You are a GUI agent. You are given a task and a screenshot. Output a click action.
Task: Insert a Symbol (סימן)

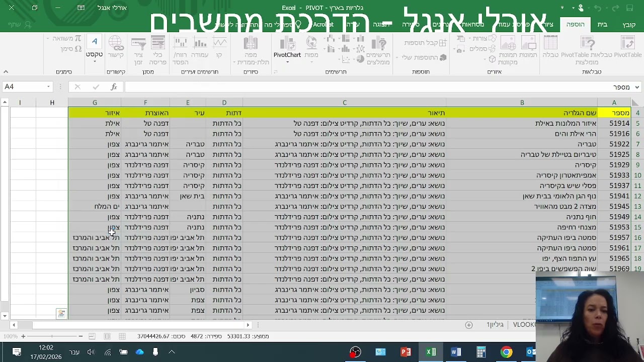point(71,49)
